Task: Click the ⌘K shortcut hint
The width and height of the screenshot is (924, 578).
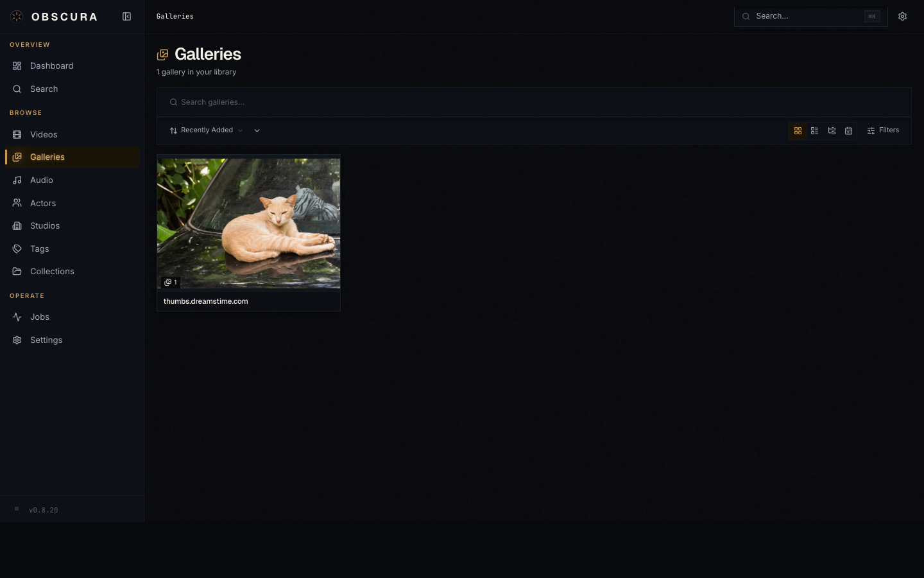Action: click(x=871, y=17)
